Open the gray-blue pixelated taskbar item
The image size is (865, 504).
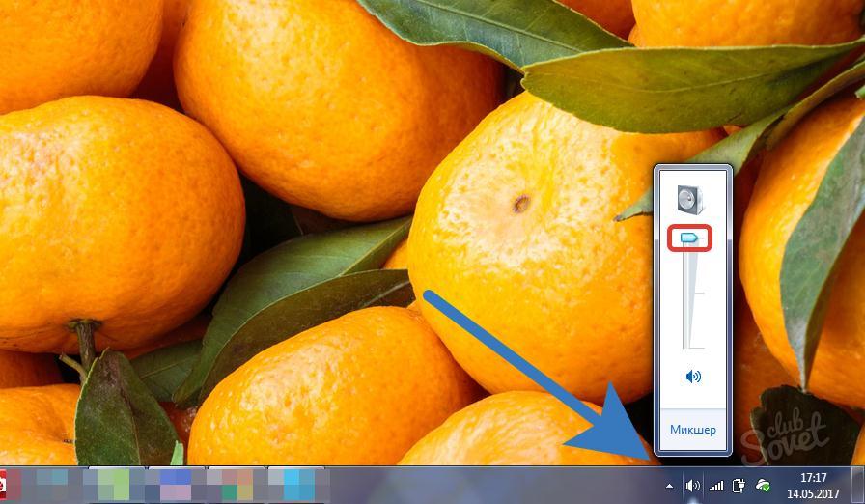coord(48,485)
